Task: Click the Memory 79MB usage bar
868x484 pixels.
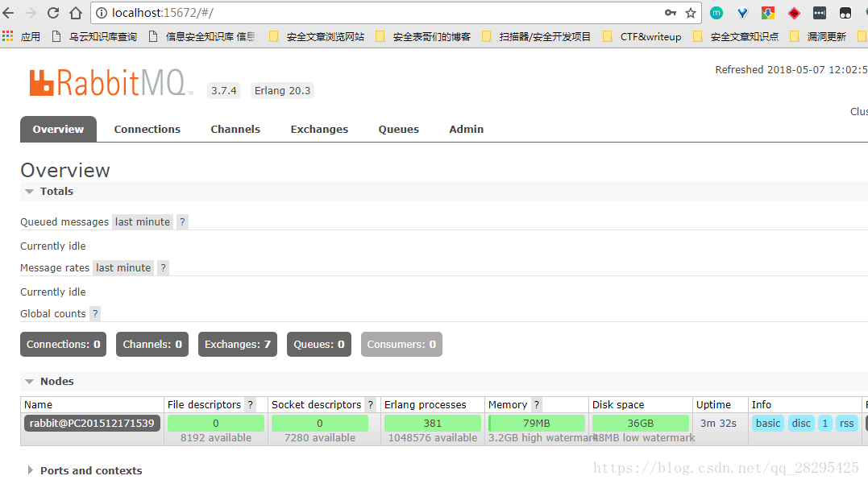Action: [x=537, y=423]
